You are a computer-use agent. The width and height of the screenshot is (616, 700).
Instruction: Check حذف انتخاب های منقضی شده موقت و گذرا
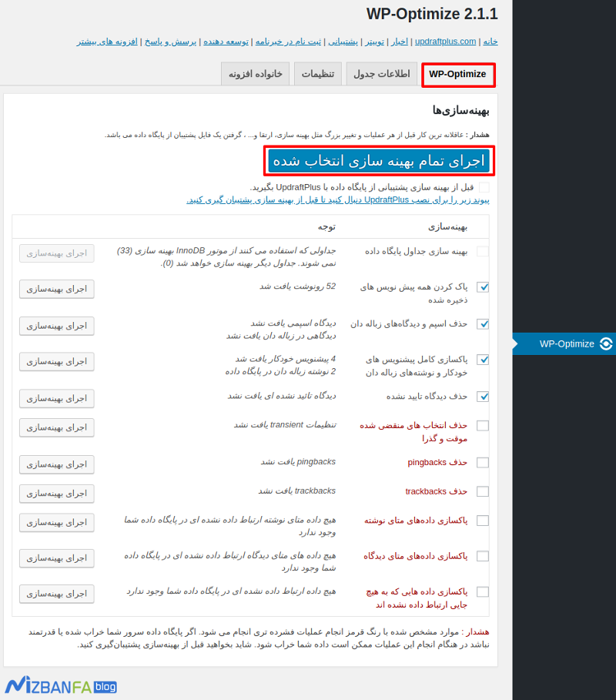pyautogui.click(x=483, y=425)
